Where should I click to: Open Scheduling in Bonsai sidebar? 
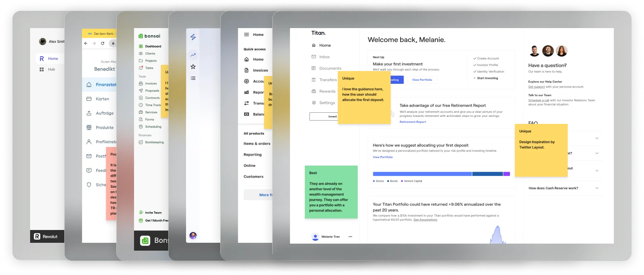coord(150,127)
